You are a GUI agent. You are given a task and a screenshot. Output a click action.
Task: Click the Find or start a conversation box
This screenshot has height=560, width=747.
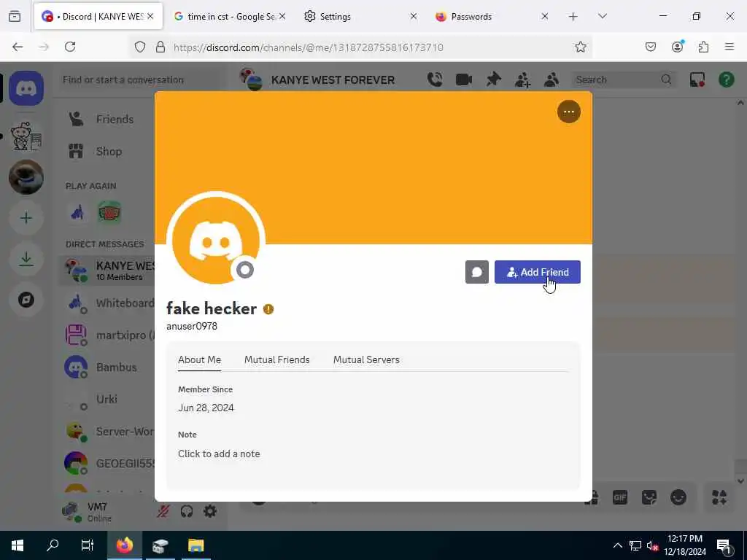tap(141, 79)
